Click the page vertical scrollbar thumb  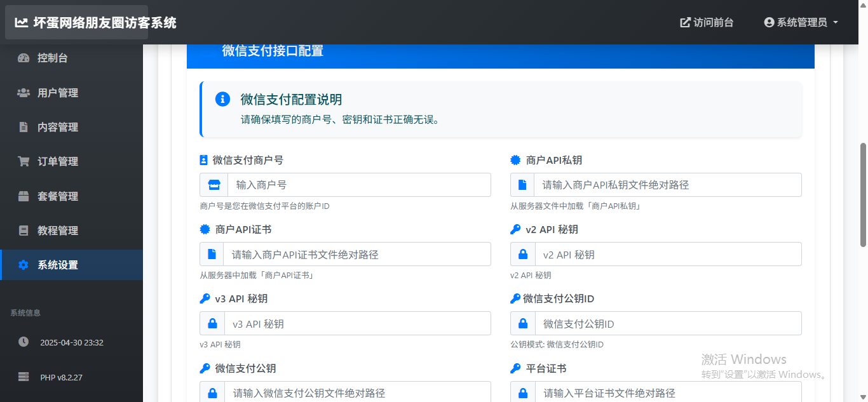(x=863, y=194)
